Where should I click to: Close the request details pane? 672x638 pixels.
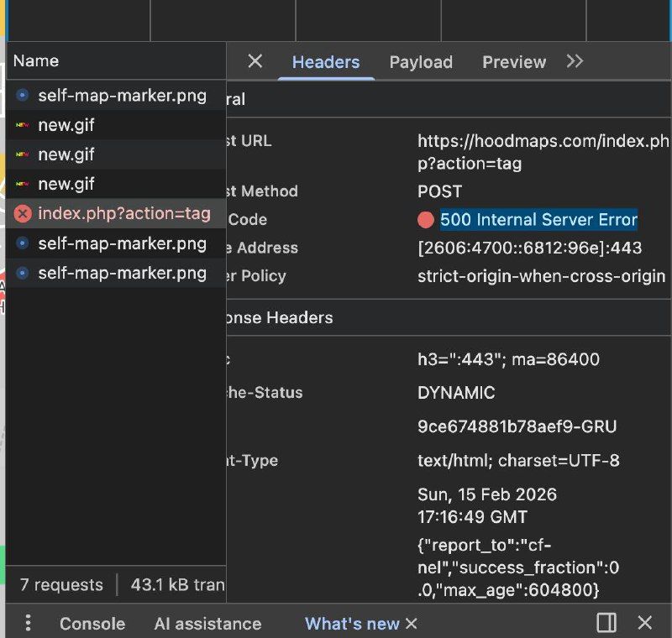[x=255, y=61]
